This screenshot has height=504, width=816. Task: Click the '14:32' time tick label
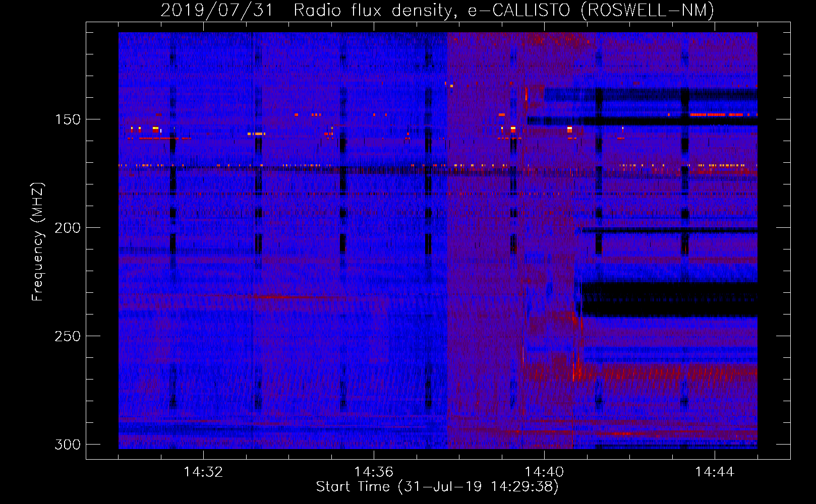coord(203,472)
